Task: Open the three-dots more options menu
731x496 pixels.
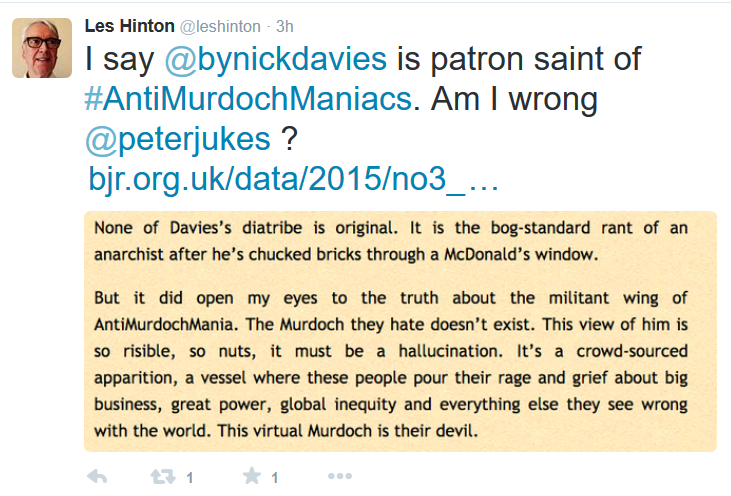Action: pyautogui.click(x=340, y=476)
